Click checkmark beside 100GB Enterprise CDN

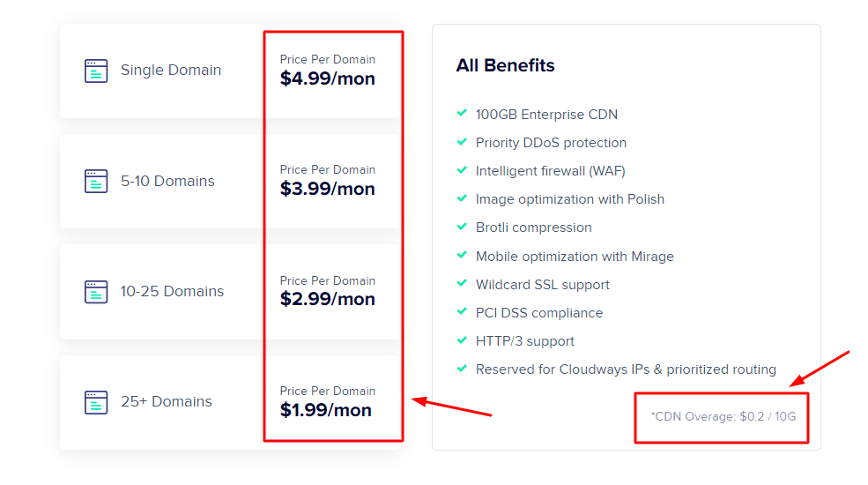coord(462,114)
